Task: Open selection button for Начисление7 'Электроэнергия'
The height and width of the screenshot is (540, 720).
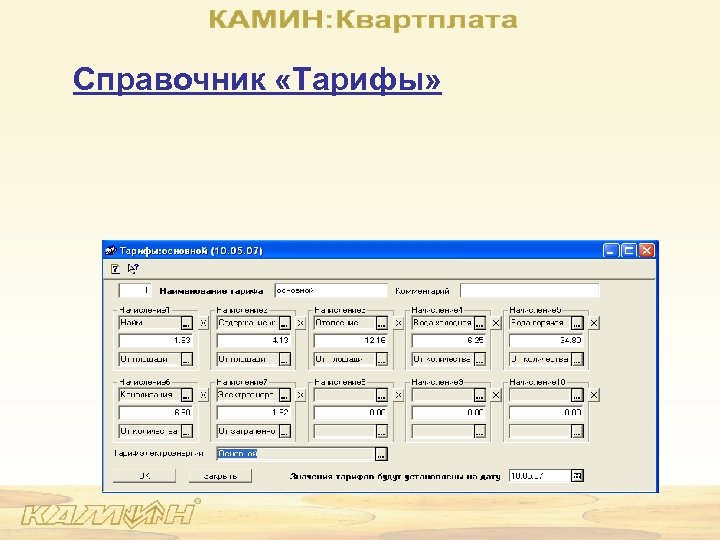Action: pyautogui.click(x=285, y=395)
